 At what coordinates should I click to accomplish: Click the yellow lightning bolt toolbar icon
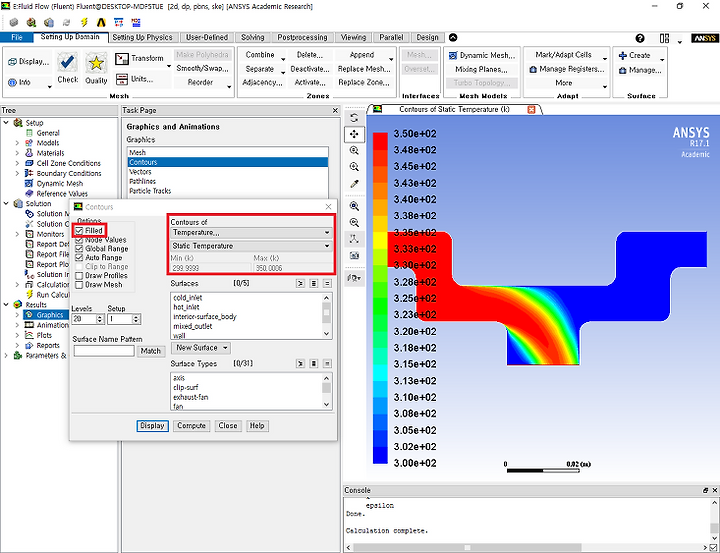point(84,22)
